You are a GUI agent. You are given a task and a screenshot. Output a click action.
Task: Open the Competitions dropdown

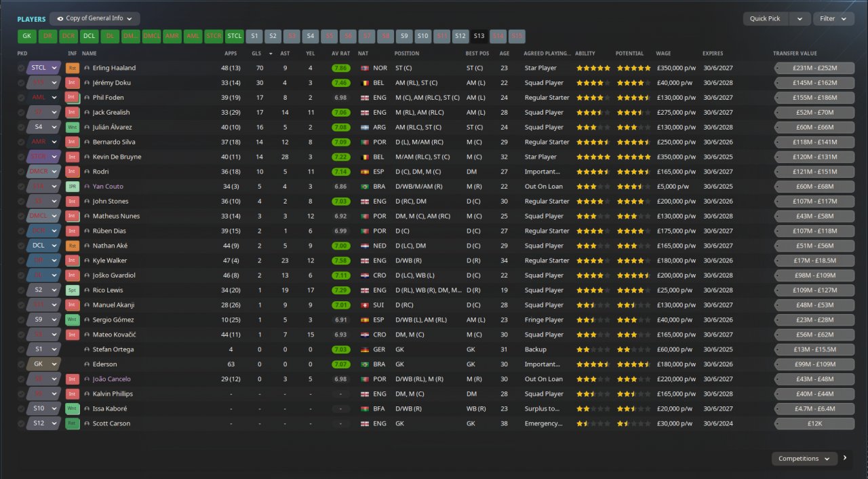[804, 459]
